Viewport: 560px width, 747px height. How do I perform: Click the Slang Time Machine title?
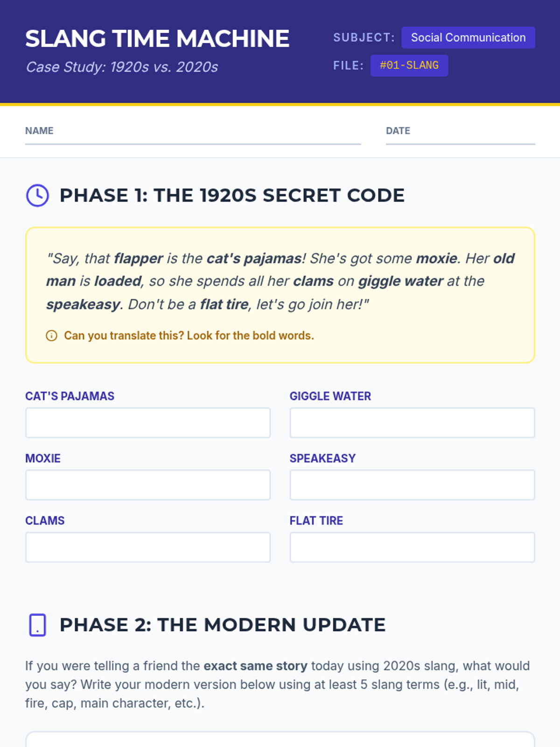(x=157, y=39)
